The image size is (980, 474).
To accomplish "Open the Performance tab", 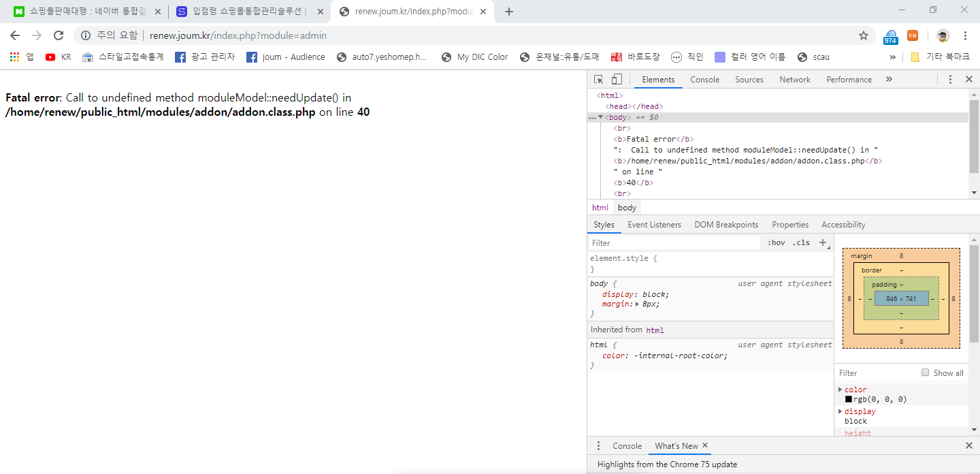I will tap(849, 80).
